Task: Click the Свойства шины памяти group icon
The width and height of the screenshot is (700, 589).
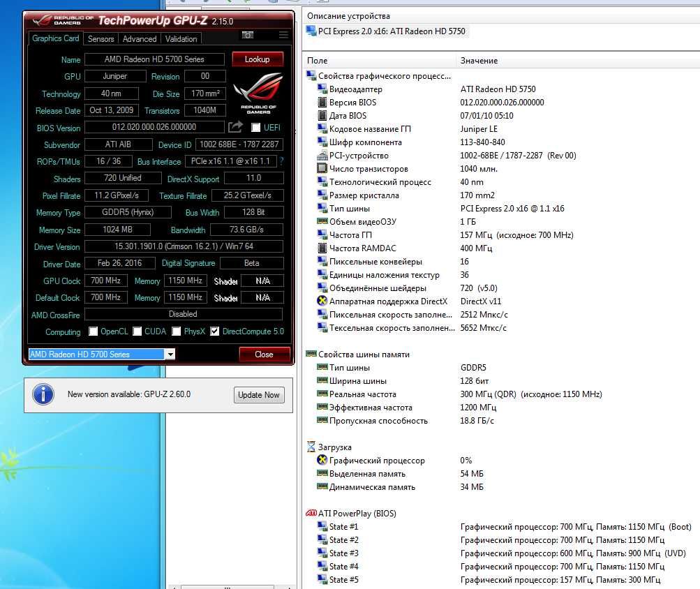Action: pyautogui.click(x=311, y=354)
